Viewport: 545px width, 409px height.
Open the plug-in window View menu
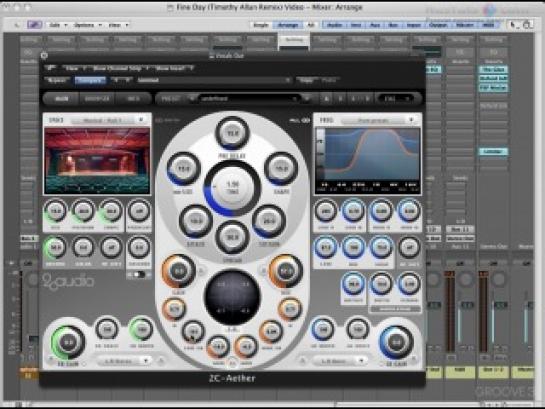click(74, 68)
